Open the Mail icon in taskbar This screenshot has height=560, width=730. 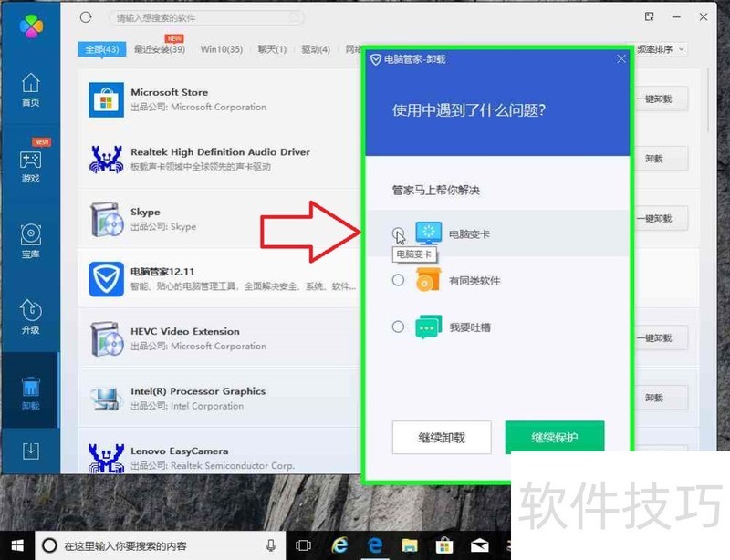(x=479, y=545)
